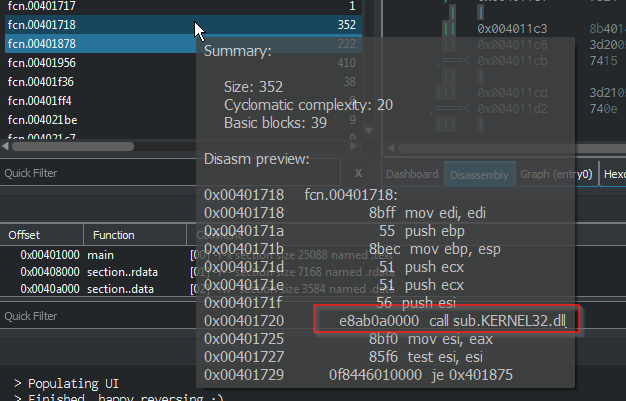Click the left arrow of functions scrollbar
The image size is (626, 401).
5,147
